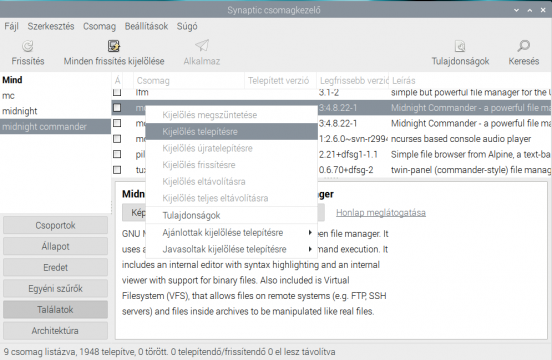Sort by the Á status column header
The height and width of the screenshot is (360, 552).
(117, 81)
